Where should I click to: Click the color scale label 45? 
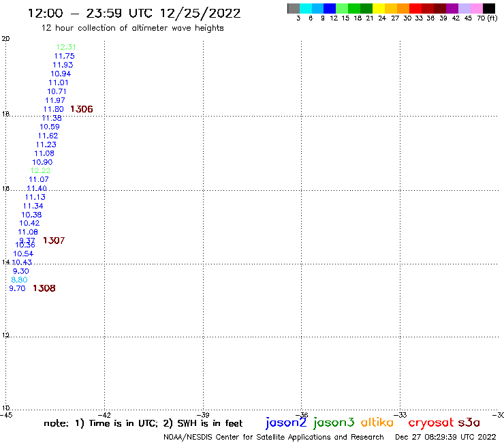click(x=468, y=18)
